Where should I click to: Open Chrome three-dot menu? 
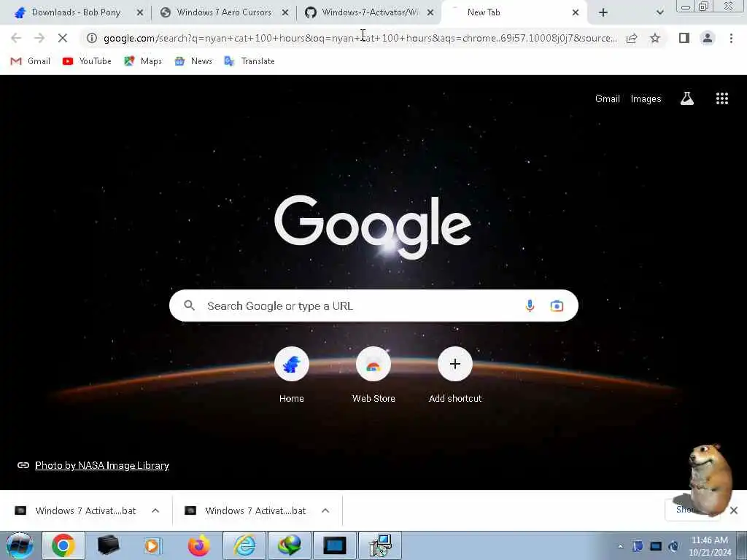click(x=731, y=38)
